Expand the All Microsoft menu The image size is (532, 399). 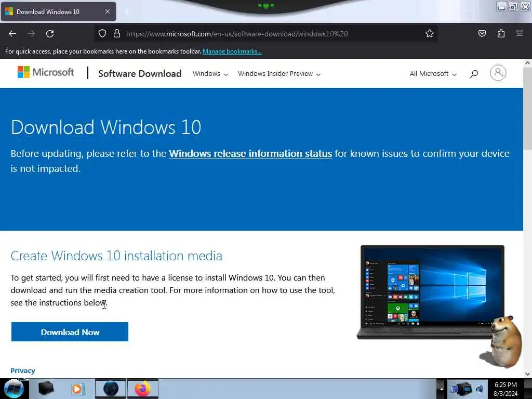[433, 74]
